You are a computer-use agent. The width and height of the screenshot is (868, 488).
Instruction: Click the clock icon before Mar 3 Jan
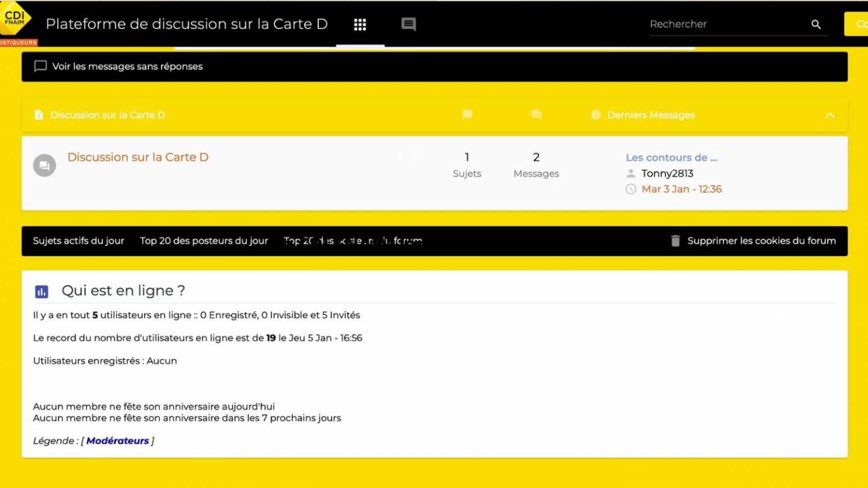click(631, 189)
